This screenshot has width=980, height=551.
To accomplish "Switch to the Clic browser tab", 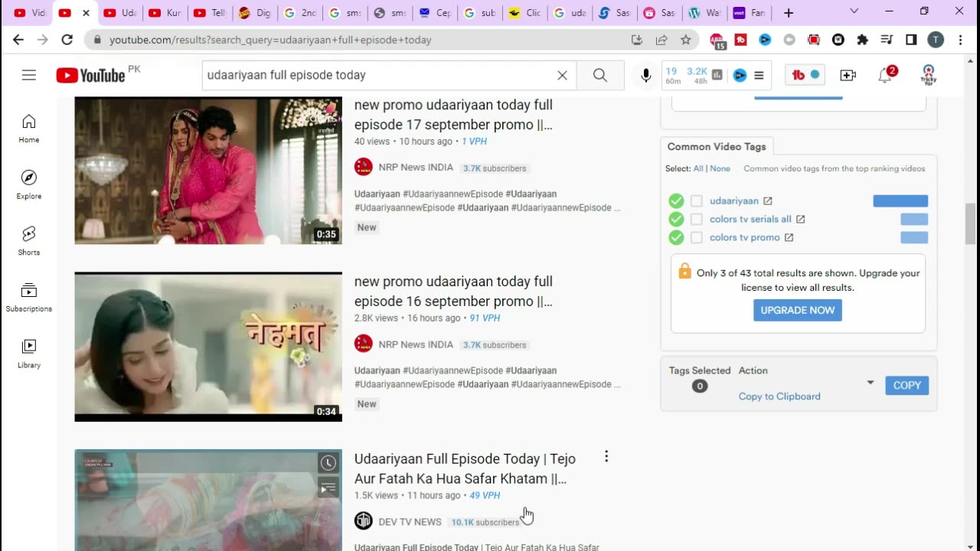I will tap(523, 13).
